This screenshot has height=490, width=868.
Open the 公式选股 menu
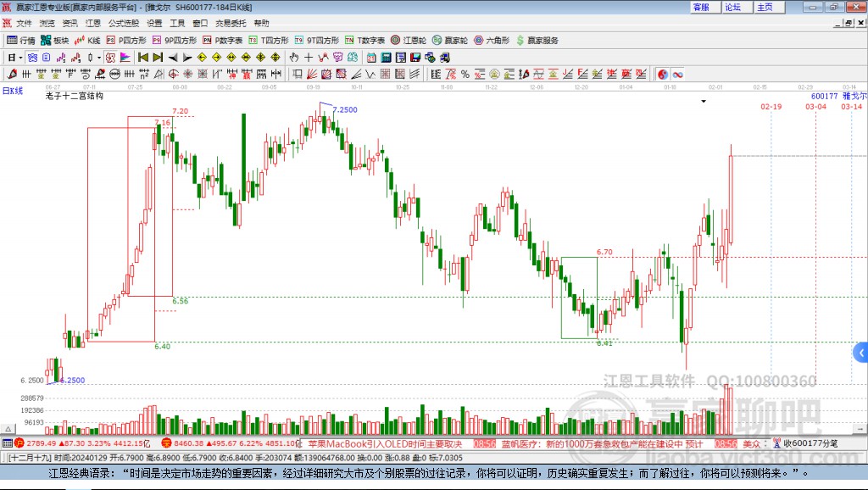pyautogui.click(x=124, y=23)
